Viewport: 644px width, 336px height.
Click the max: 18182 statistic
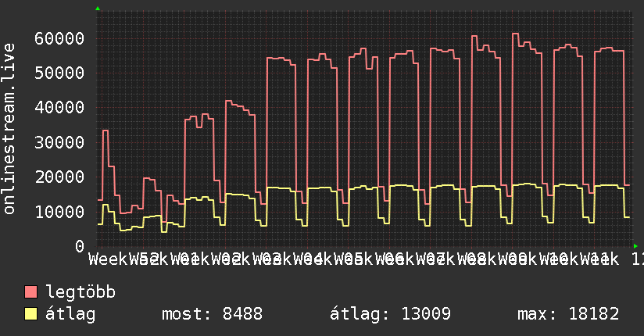coord(568,314)
